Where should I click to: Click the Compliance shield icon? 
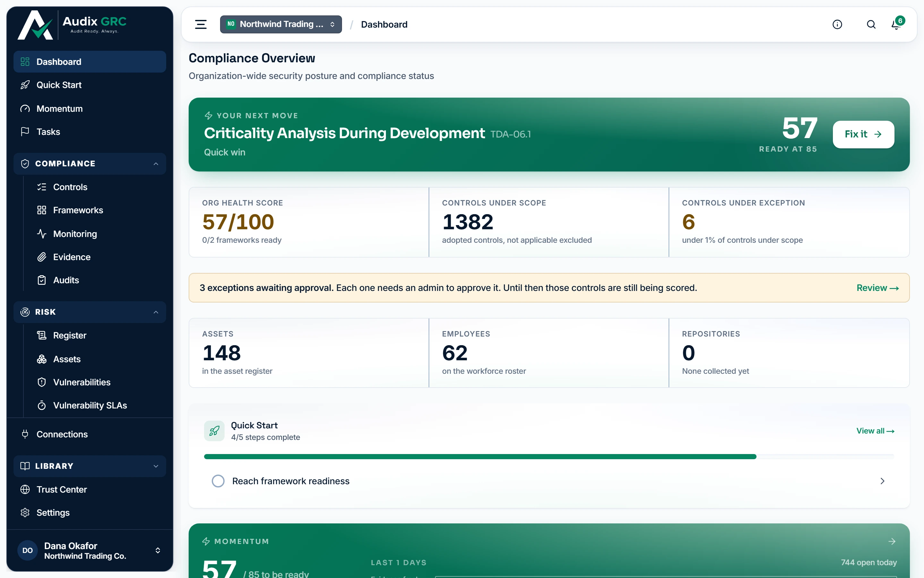pos(25,164)
